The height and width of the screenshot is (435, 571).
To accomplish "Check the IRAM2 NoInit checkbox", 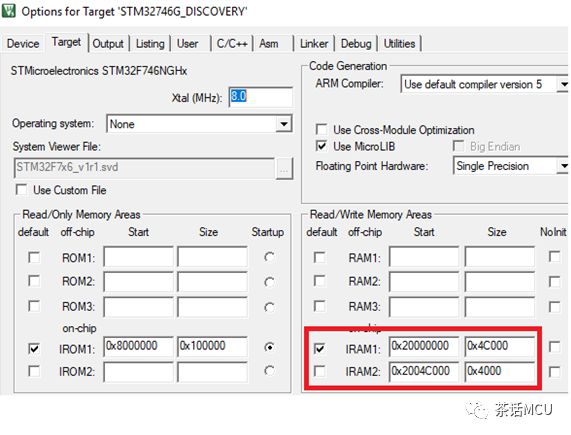I will (554, 372).
